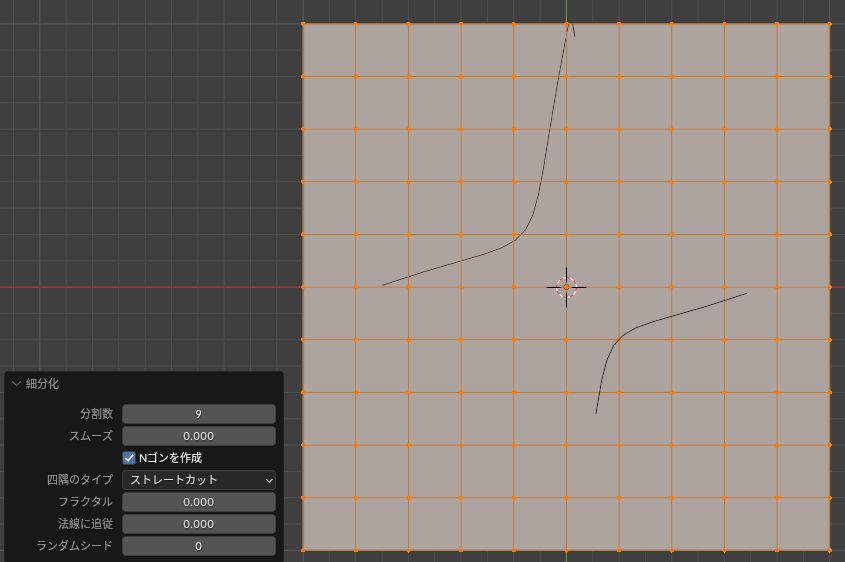Open the 四隅のタイプ dropdown

tap(199, 480)
